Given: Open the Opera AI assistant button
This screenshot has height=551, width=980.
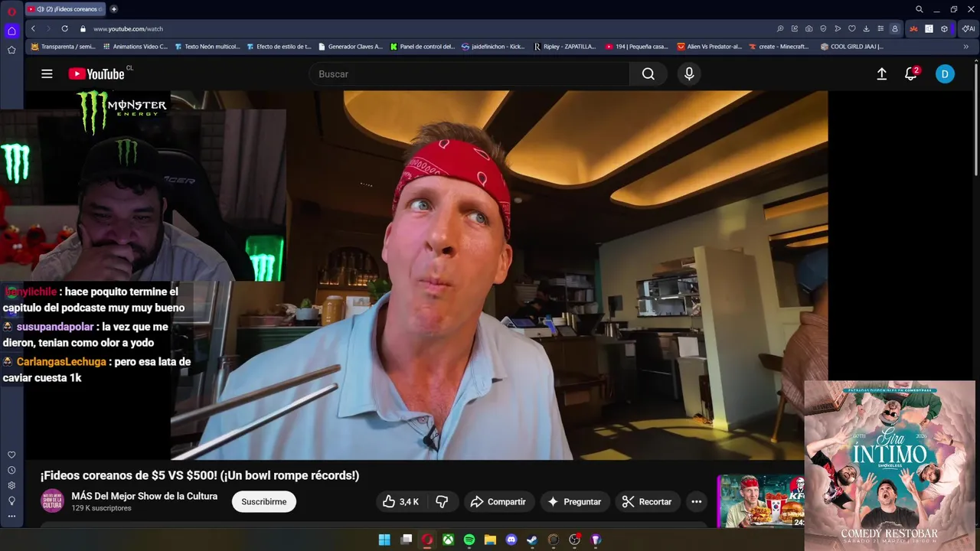Looking at the screenshot, I should [x=969, y=28].
